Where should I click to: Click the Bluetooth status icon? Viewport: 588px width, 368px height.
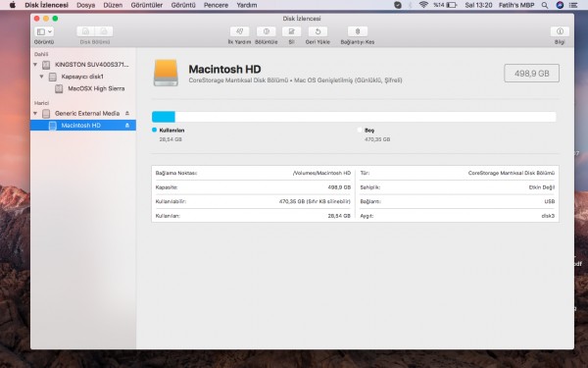tap(410, 5)
